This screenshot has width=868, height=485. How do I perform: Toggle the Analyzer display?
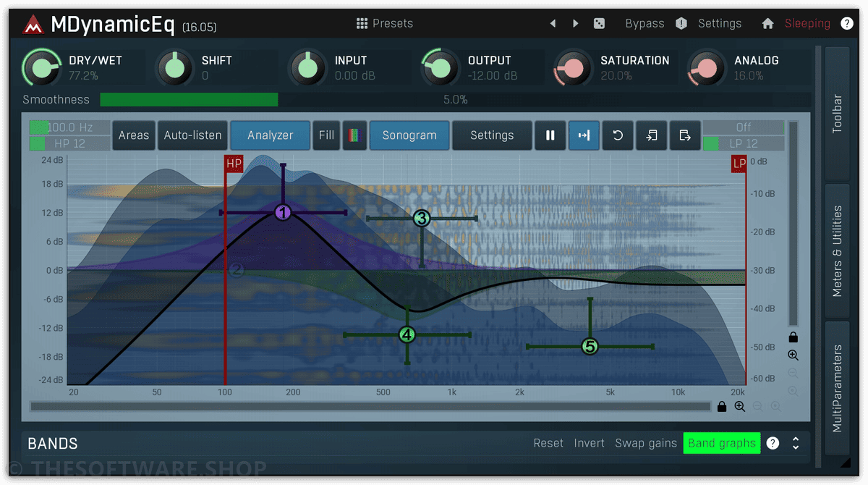coord(271,135)
